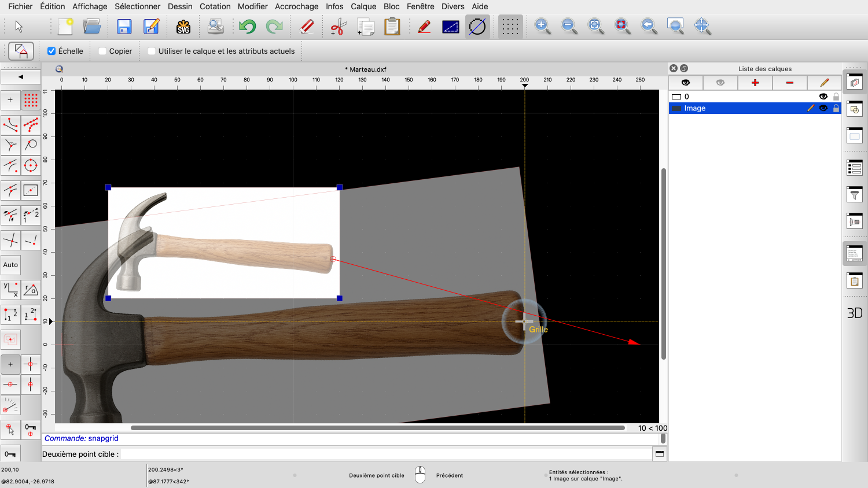Toggle the lock on layer 0
868x488 pixels.
[836, 97]
